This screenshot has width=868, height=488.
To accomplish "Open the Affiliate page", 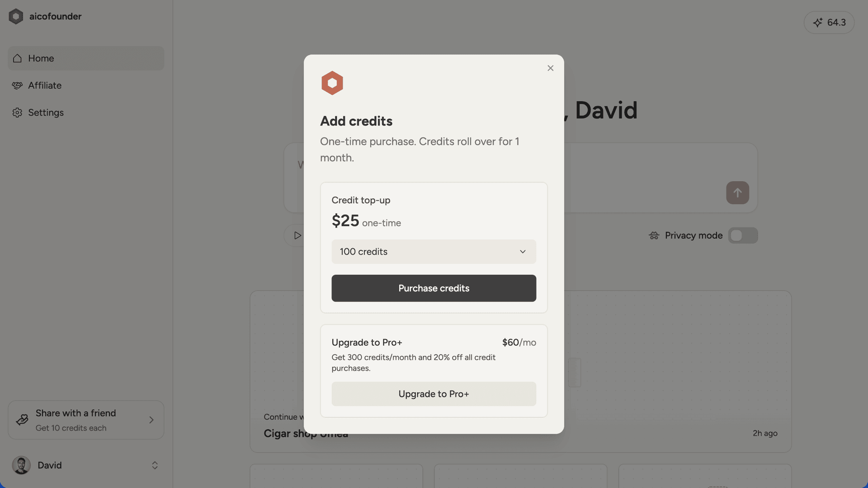I will point(45,85).
